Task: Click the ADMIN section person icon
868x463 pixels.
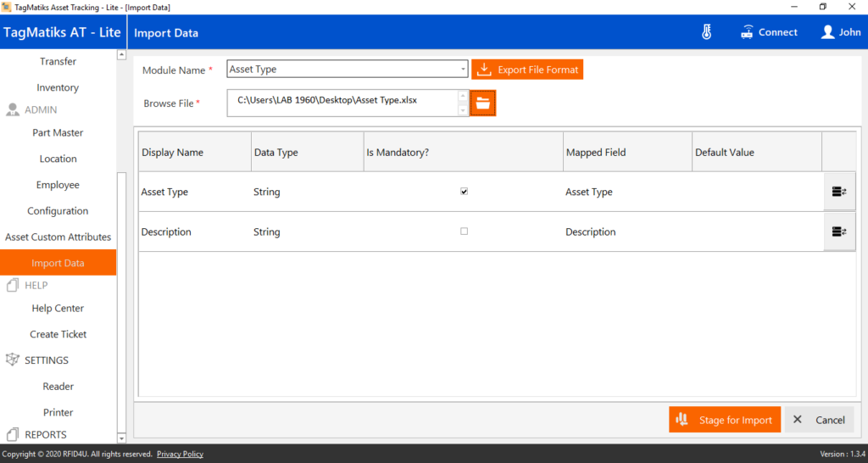Action: [x=12, y=109]
